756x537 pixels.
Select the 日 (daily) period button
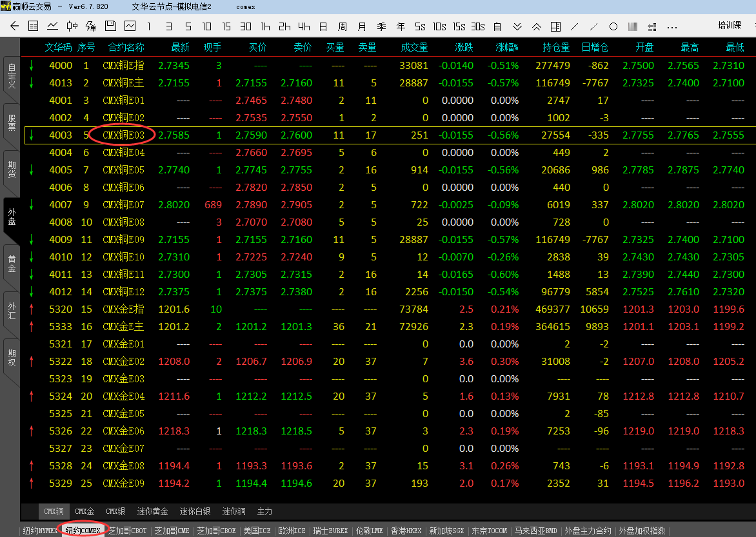point(323,26)
